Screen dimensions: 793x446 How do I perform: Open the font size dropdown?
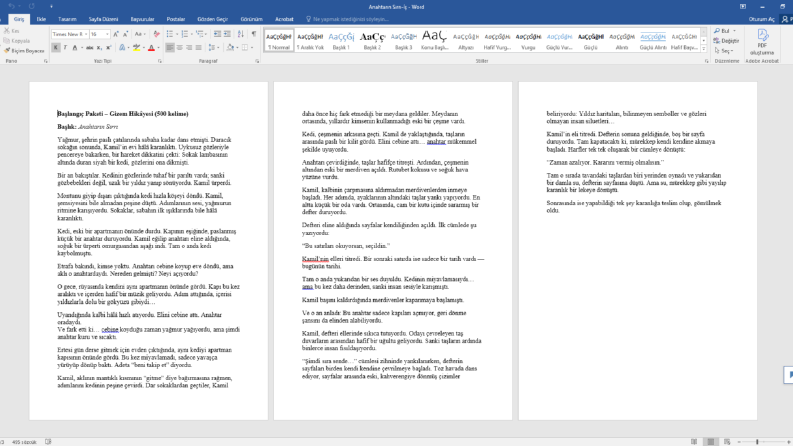click(x=107, y=34)
